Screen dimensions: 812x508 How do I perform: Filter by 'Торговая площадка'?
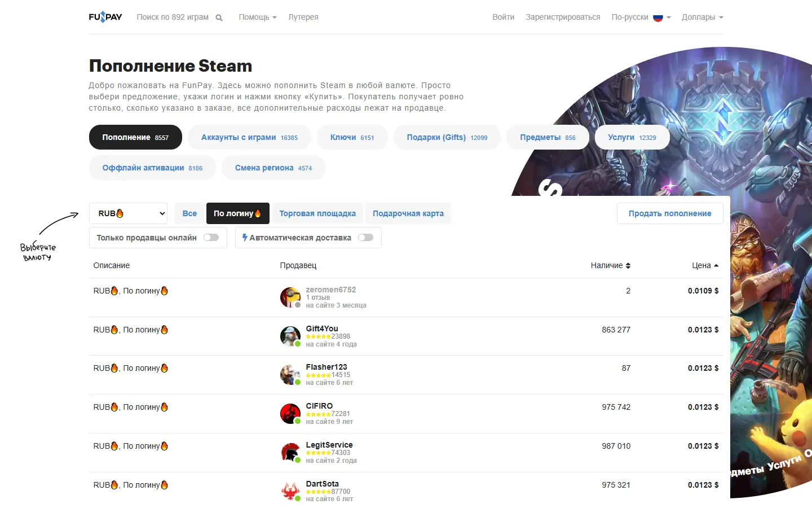317,213
